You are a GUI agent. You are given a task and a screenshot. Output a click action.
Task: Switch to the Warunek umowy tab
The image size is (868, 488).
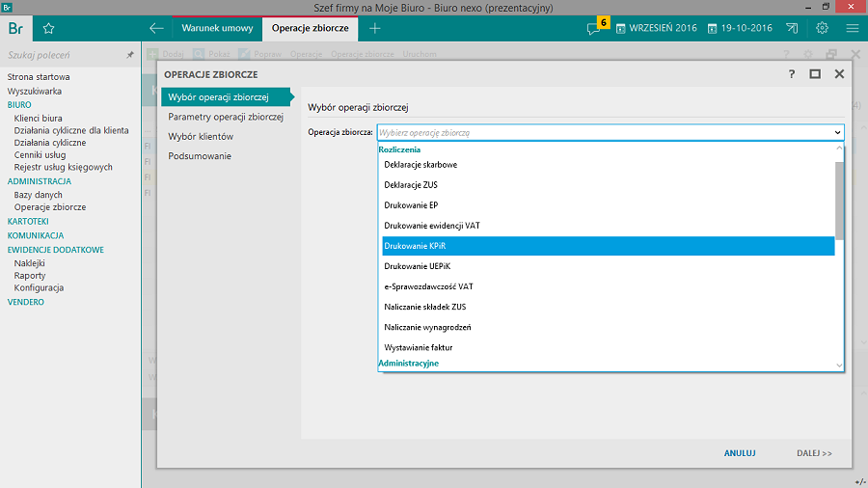[x=217, y=28]
